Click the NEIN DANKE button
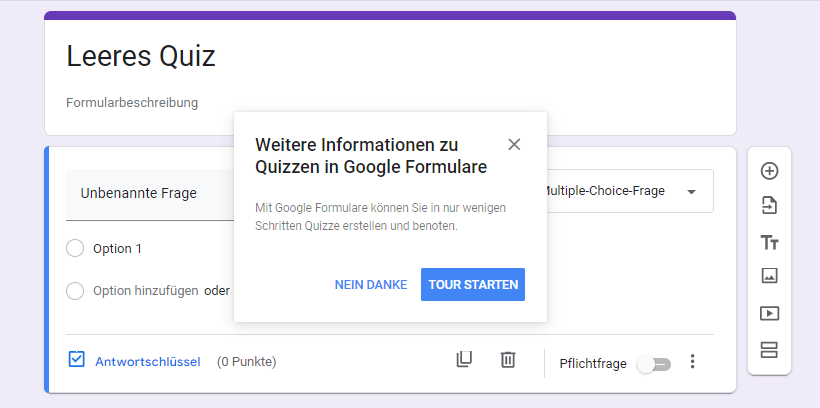 point(371,285)
